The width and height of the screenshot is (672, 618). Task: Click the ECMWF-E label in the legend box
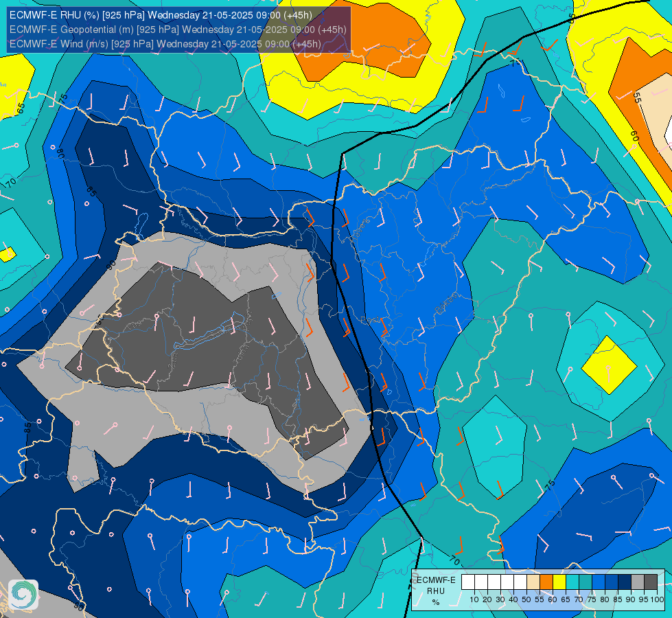[x=436, y=580]
